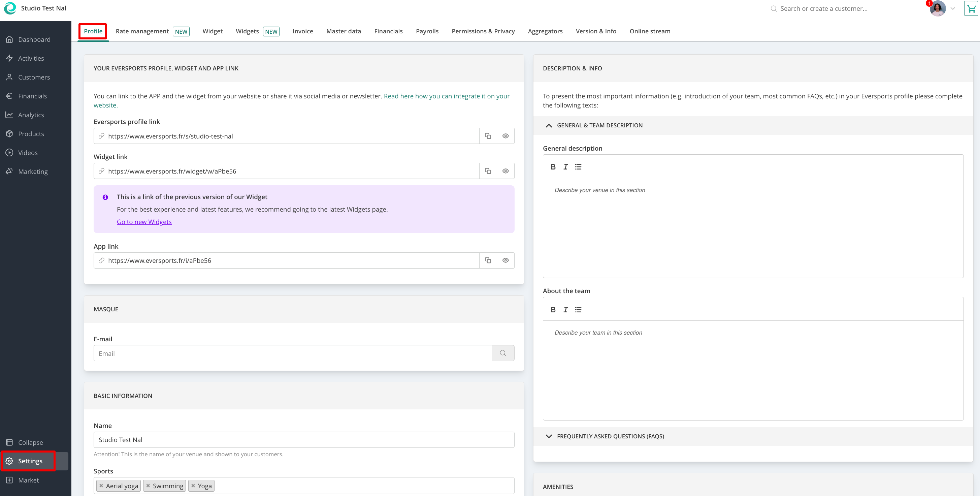The image size is (980, 496).
Task: Open Customers in the sidebar
Action: coord(35,77)
